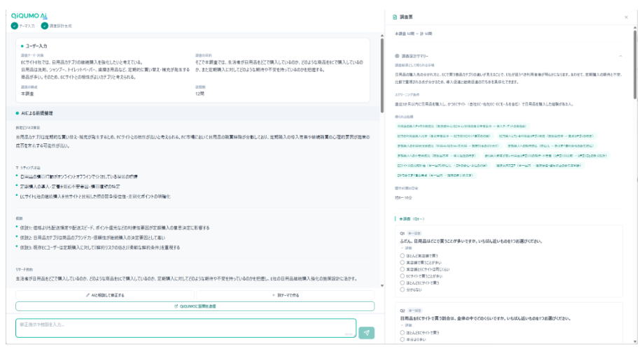Click the 調査設計生成 step label

point(60,26)
